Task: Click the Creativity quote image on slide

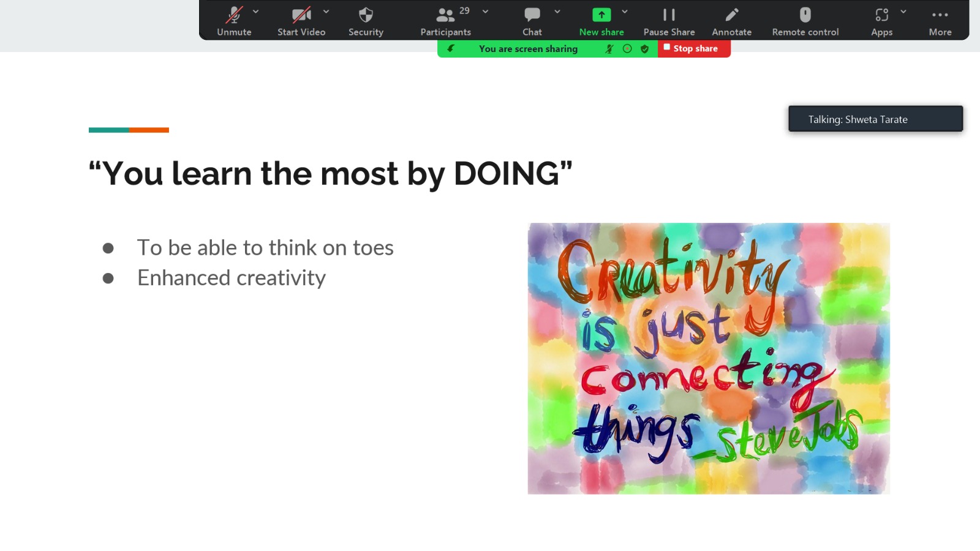Action: 709,359
